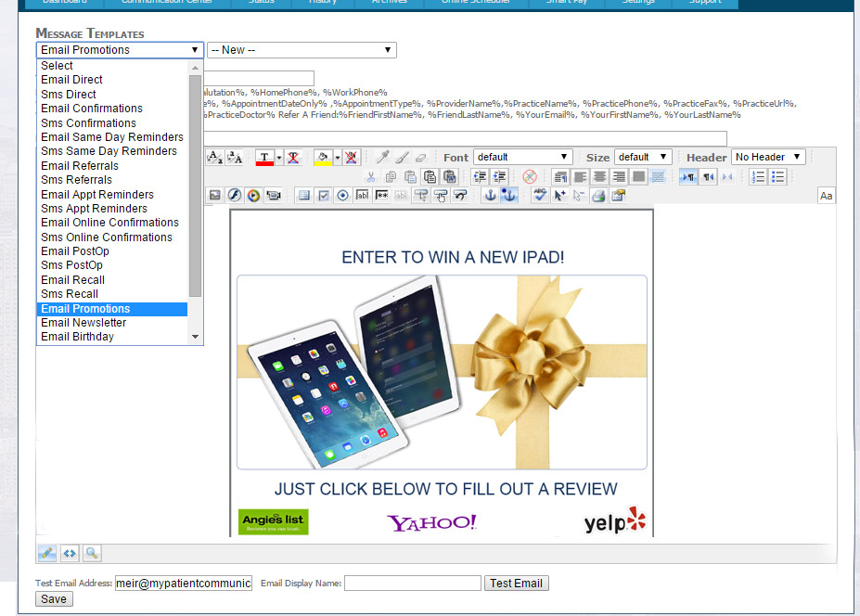Click the printer icon in toolbar
860x616 pixels.
pyautogui.click(x=598, y=195)
